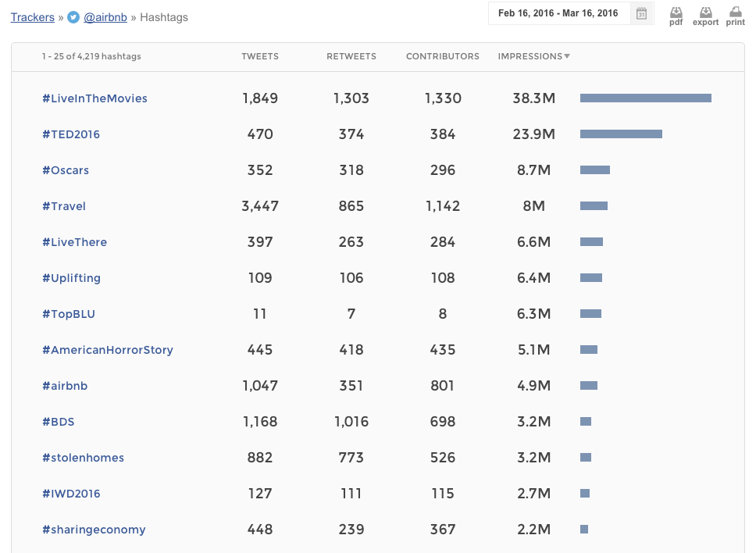Open the #Uplifting hashtag

tap(71, 278)
